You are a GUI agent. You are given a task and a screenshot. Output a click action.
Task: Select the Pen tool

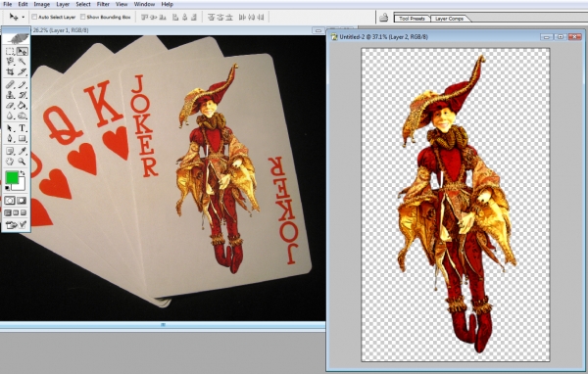tap(10, 139)
